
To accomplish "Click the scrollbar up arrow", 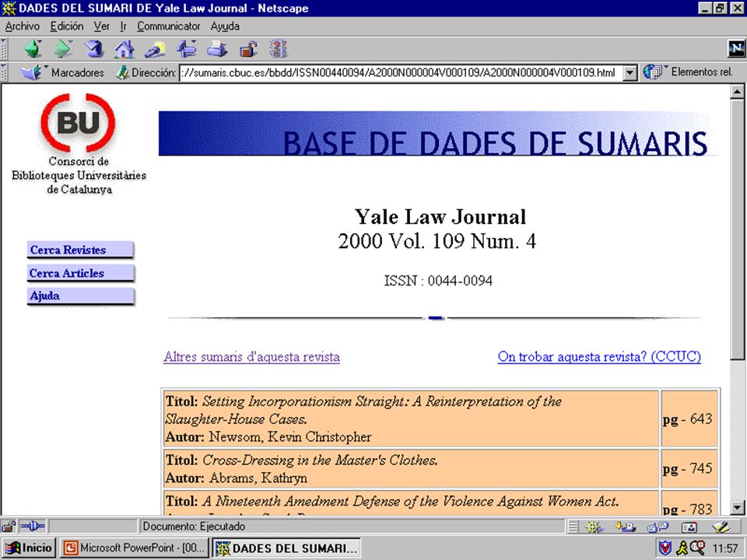I will (737, 92).
